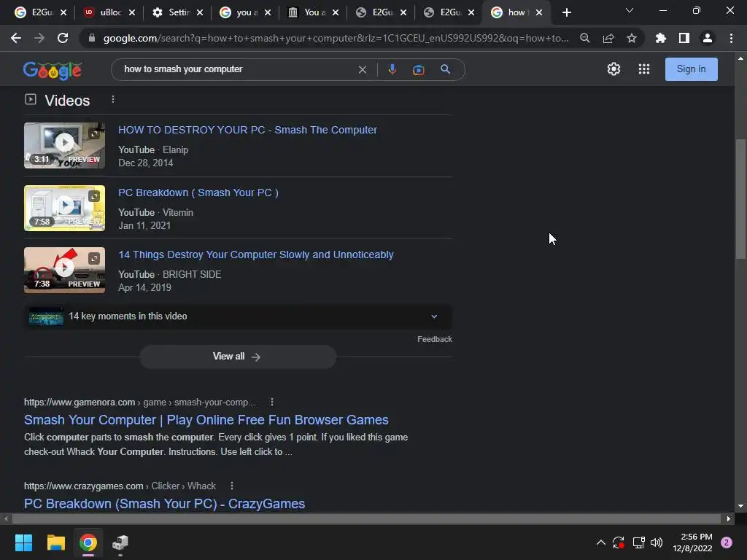The width and height of the screenshot is (747, 560).
Task: Close the Settings tab
Action: (x=200, y=12)
